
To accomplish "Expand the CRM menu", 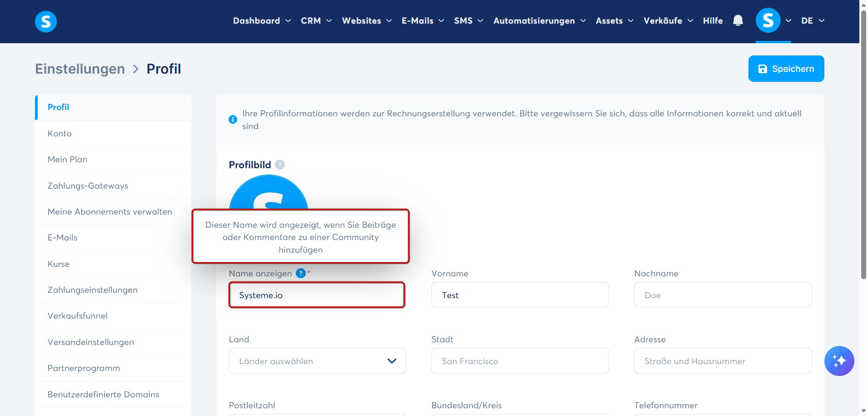I will 316,20.
